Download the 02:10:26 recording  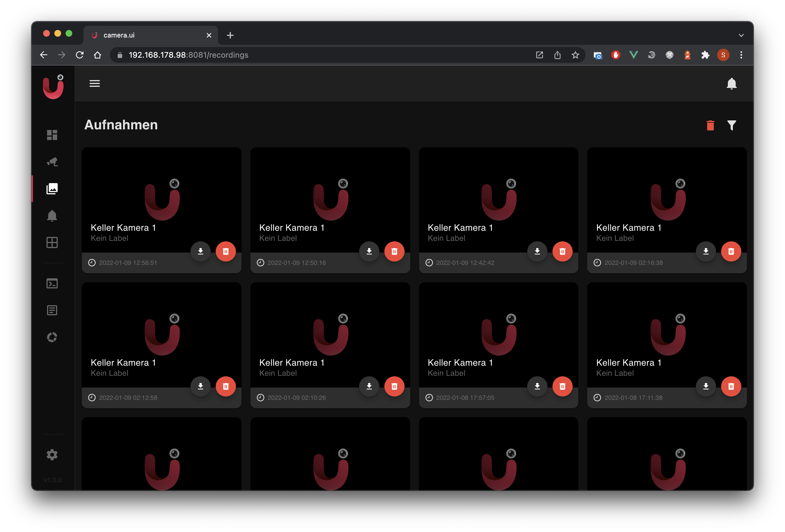pos(369,386)
